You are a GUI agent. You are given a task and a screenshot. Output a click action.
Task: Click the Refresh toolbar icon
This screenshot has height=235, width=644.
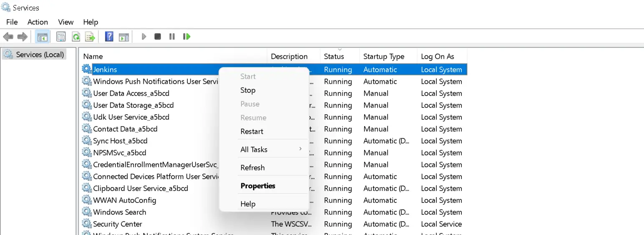76,37
